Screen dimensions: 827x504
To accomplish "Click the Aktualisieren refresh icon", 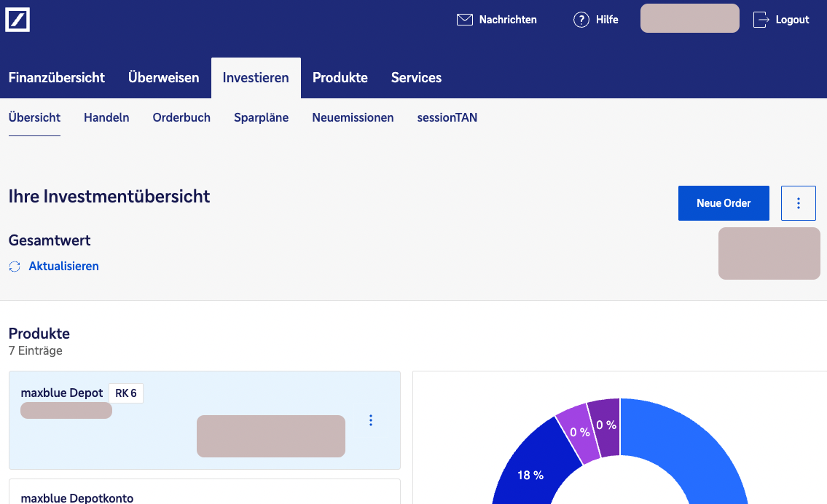I will click(x=15, y=267).
